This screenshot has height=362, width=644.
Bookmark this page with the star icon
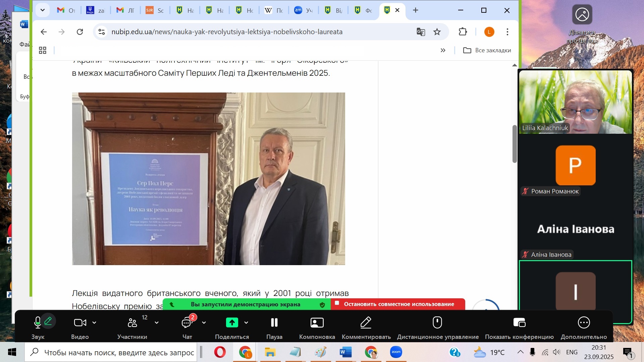tap(437, 32)
